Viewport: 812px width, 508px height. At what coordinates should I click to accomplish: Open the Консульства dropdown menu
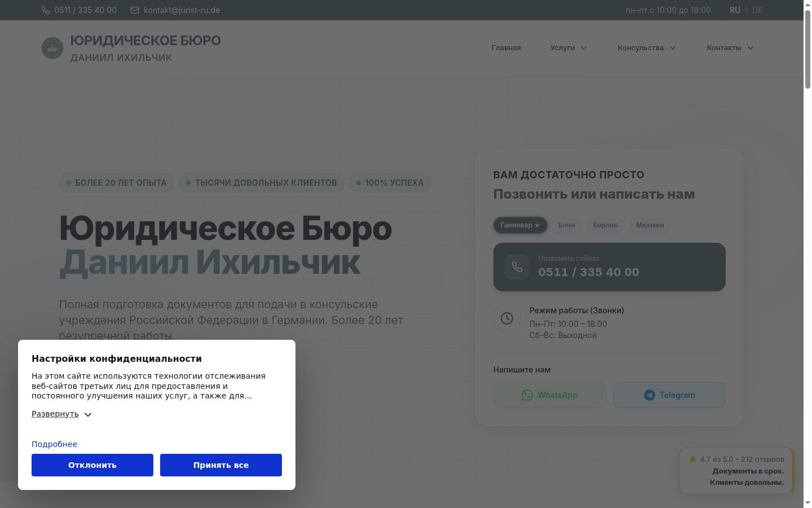pos(647,48)
